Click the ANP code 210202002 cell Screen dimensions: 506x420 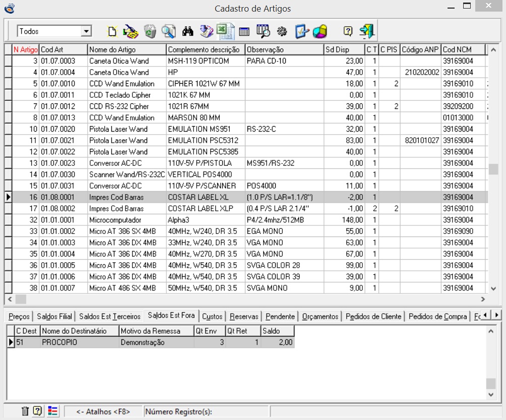click(x=421, y=72)
